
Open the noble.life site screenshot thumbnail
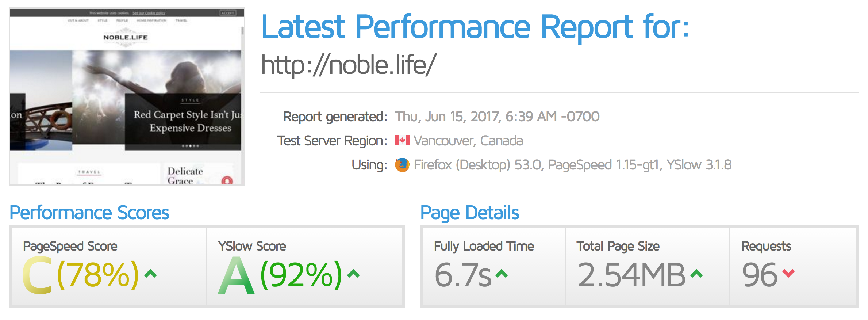127,96
